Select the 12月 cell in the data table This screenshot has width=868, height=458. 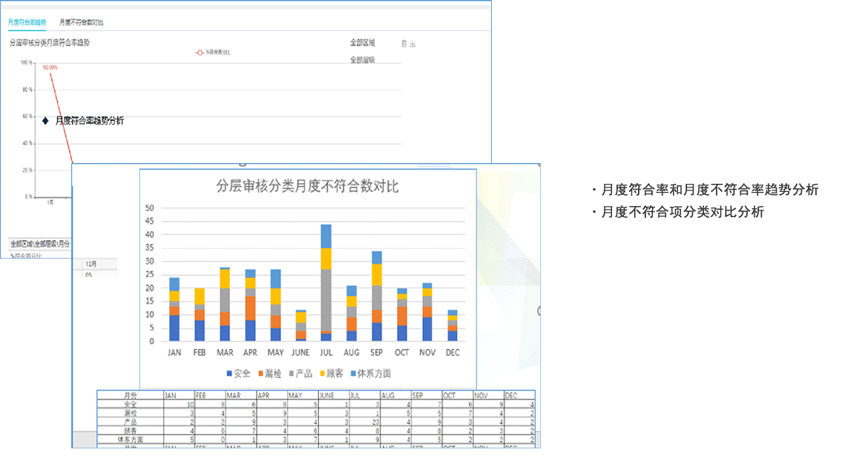(93, 264)
